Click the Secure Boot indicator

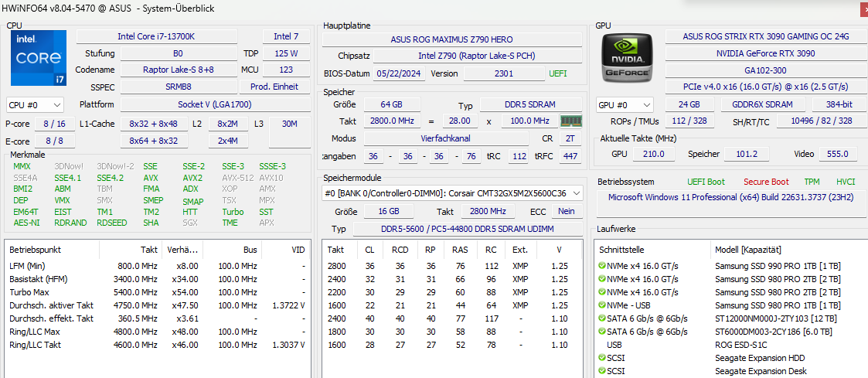766,182
